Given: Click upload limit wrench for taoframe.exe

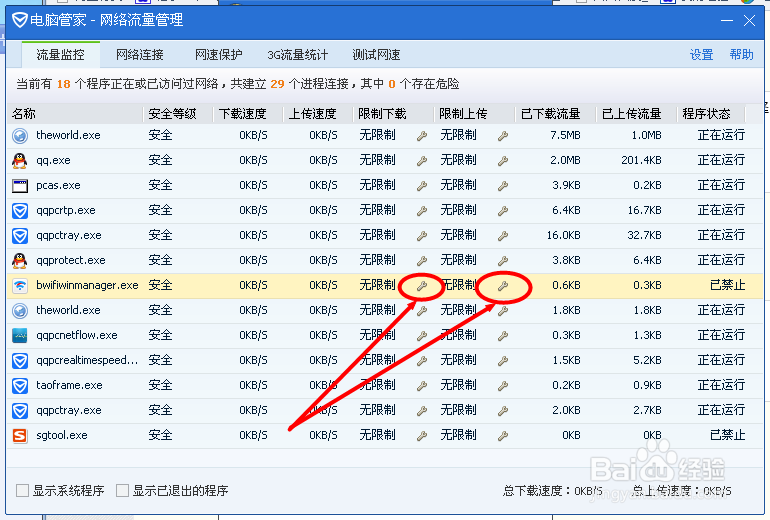Looking at the screenshot, I should pyautogui.click(x=503, y=386).
